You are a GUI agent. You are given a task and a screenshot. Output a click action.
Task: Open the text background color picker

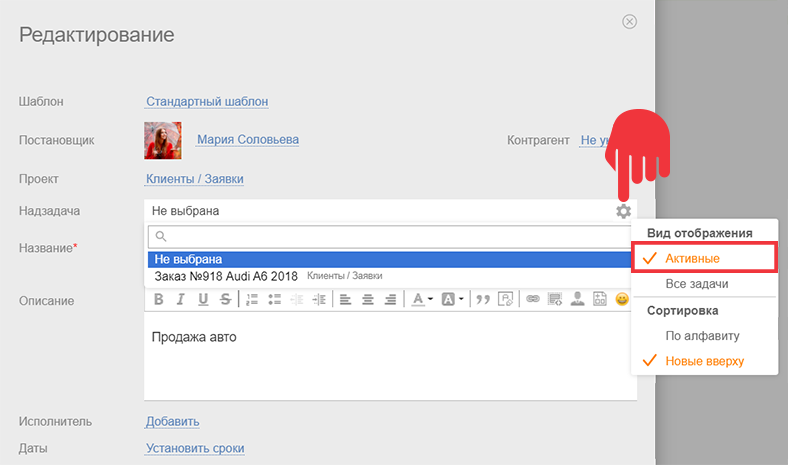pyautogui.click(x=452, y=300)
